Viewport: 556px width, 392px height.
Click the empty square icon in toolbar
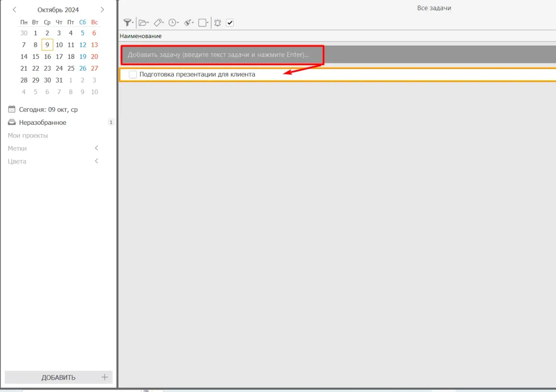203,23
